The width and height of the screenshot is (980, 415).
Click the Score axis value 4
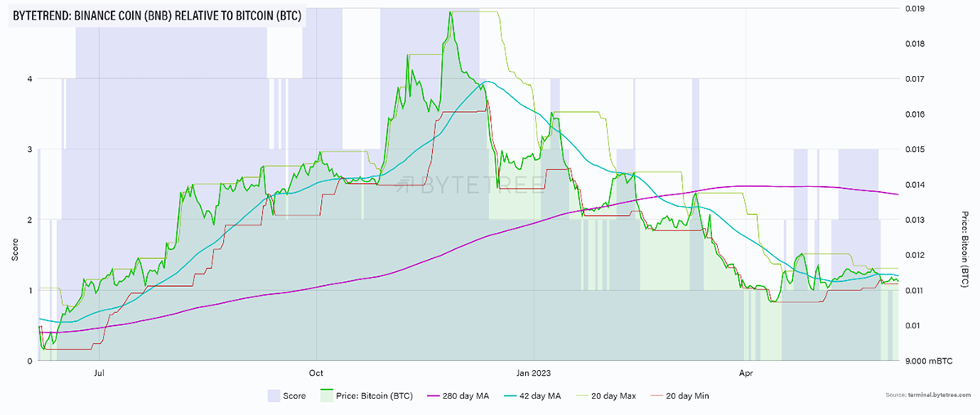pos(30,79)
